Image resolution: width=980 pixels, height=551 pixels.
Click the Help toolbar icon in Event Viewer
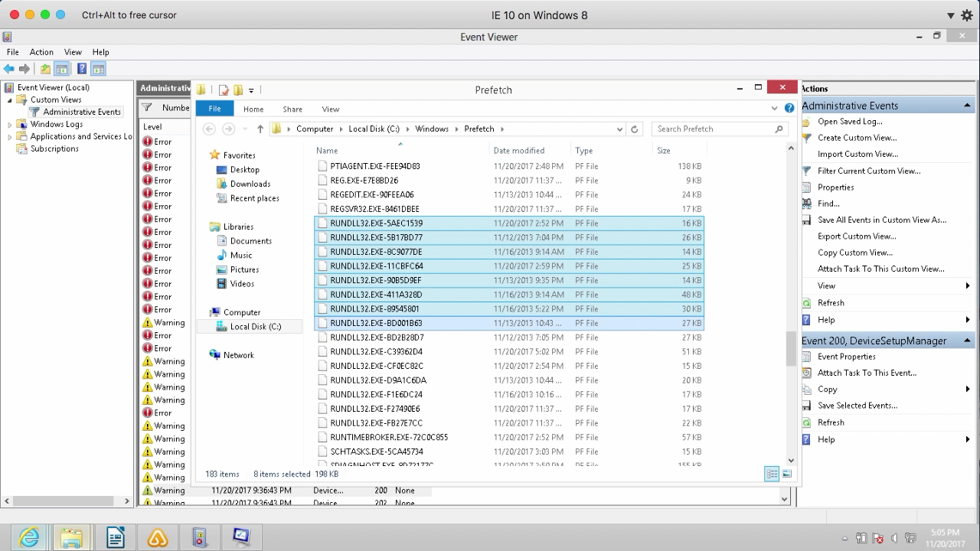pyautogui.click(x=82, y=69)
